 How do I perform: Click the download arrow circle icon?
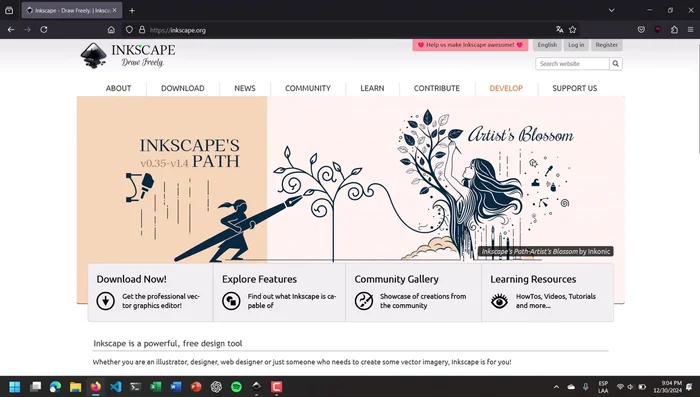coord(105,301)
